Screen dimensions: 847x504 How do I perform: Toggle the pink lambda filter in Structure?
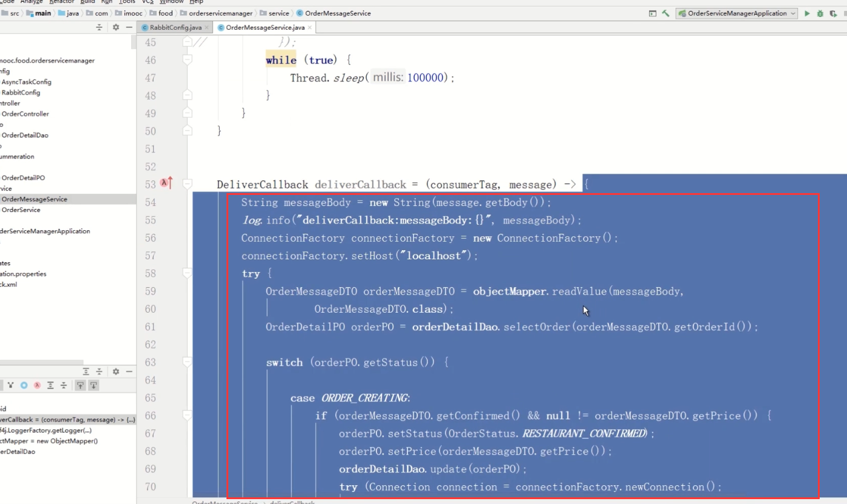point(37,386)
